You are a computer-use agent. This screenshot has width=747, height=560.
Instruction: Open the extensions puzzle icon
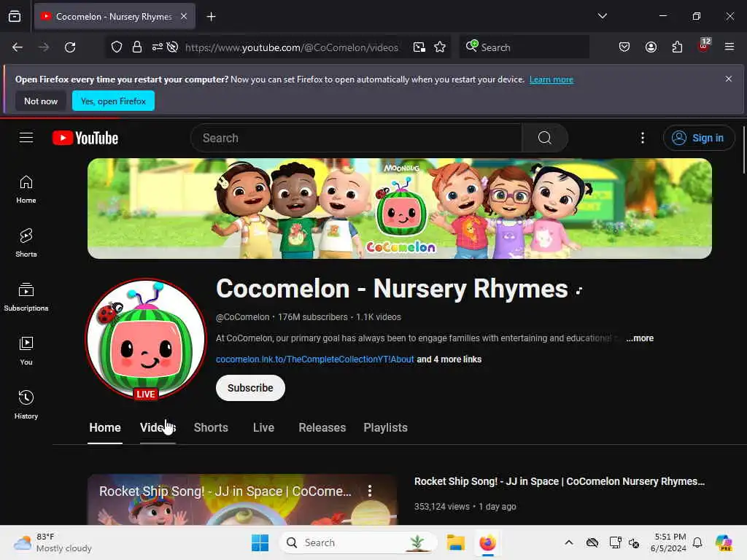677,47
